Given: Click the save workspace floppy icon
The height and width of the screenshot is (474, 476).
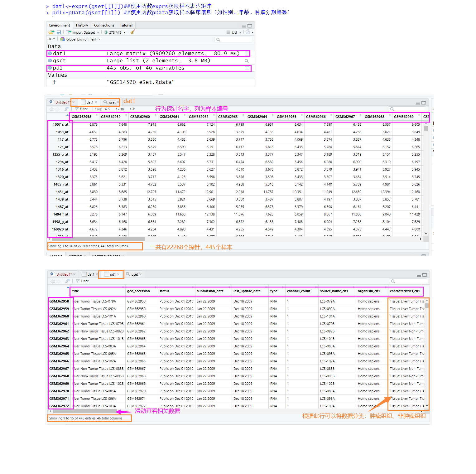Looking at the screenshot, I should [59, 32].
